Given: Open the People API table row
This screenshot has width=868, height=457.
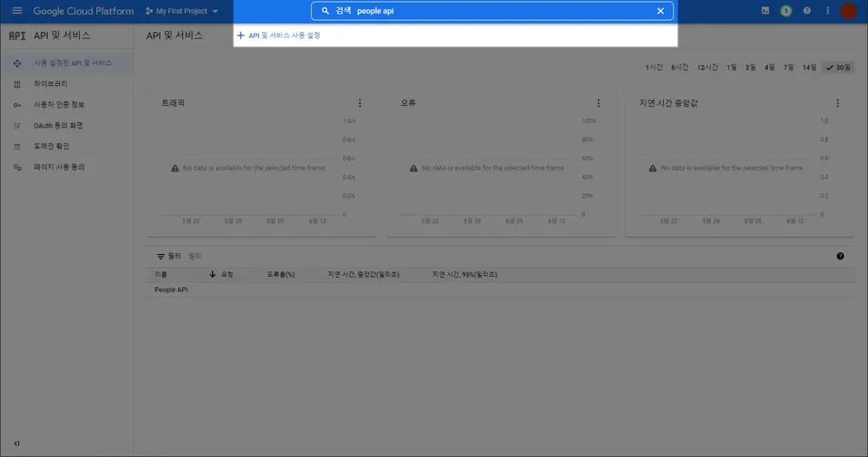Looking at the screenshot, I should [x=501, y=290].
